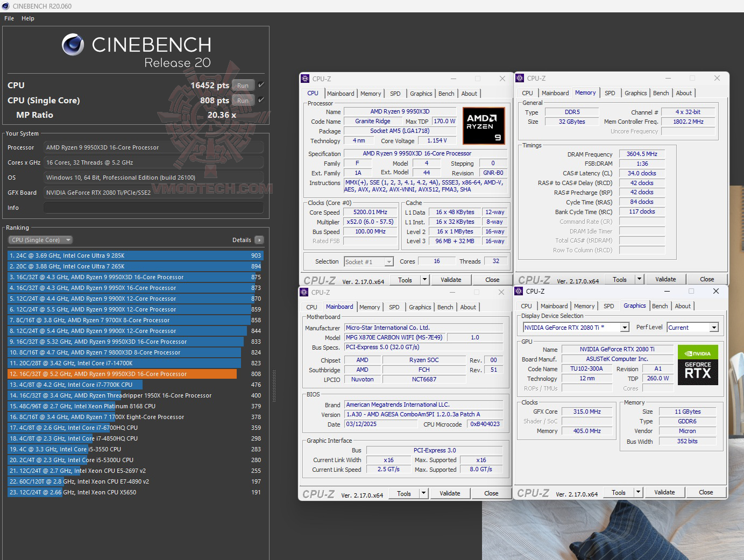
Task: Open the Perf Level dropdown showing Current
Action: point(693,328)
